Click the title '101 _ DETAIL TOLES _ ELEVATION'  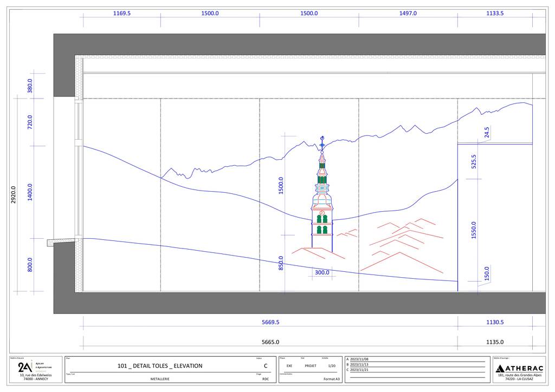click(x=160, y=366)
